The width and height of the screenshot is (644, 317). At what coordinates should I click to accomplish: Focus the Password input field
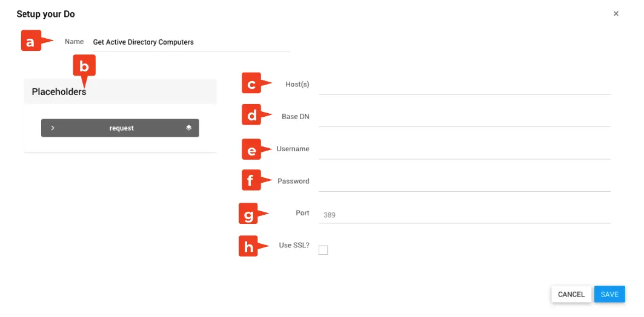(463, 182)
